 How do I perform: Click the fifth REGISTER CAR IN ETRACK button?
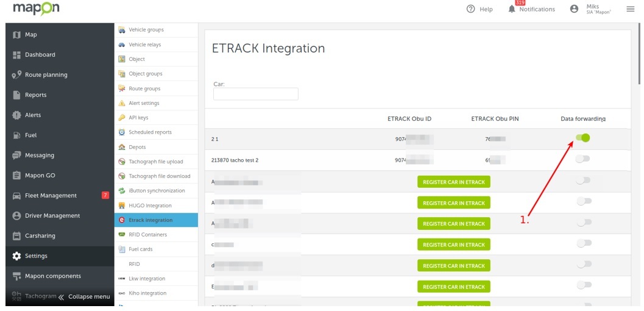454,266
